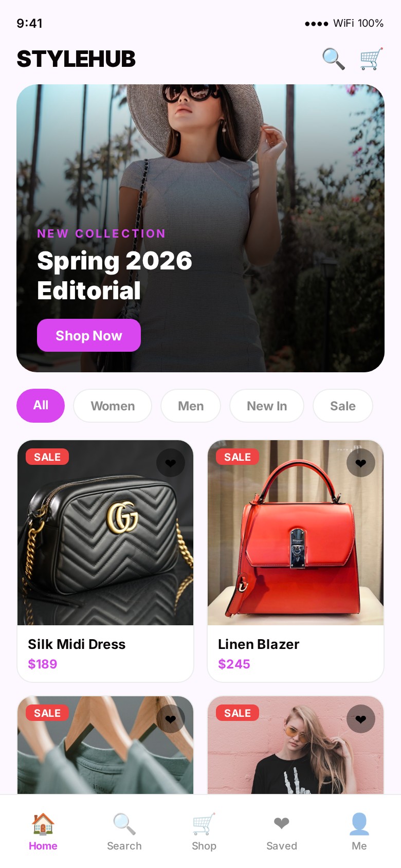Open the Saved heart tab in bottom bar

(282, 831)
